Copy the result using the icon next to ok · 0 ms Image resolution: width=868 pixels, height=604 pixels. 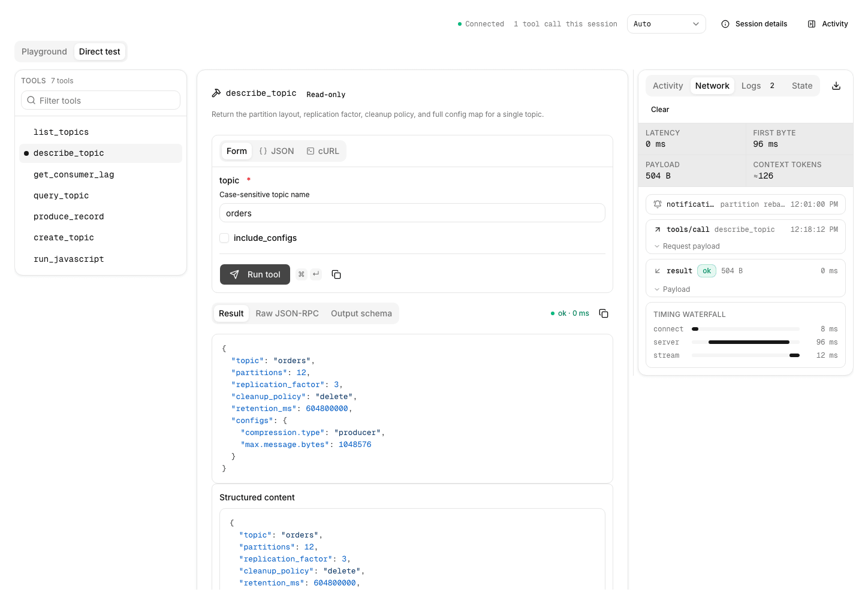[x=604, y=313]
